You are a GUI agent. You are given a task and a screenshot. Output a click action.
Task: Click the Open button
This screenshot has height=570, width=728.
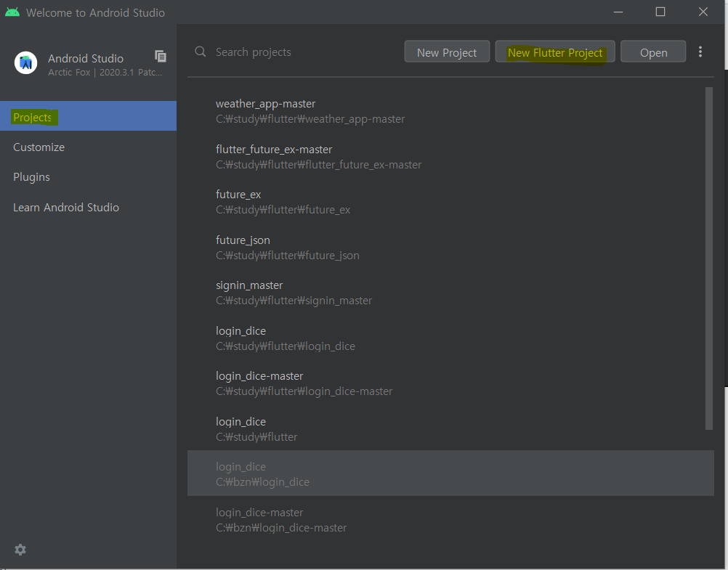click(653, 52)
